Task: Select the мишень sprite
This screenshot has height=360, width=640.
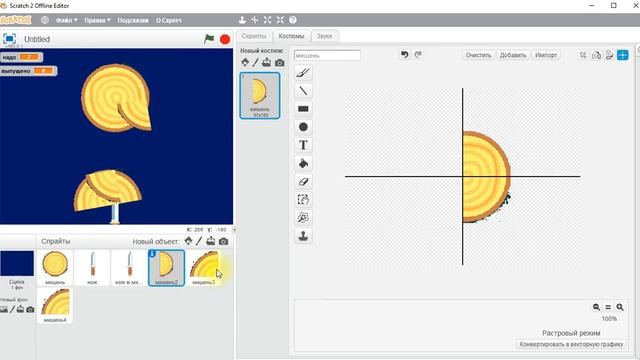Action: pos(55,267)
